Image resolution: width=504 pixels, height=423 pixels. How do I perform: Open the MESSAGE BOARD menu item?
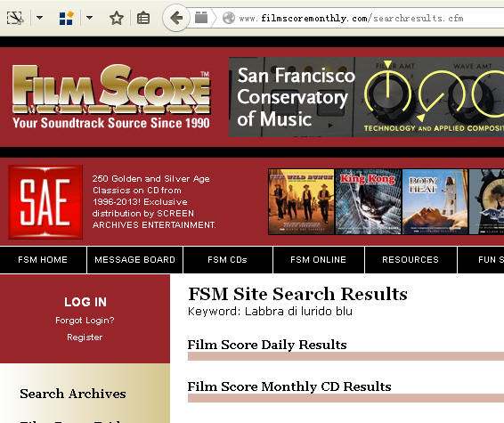pyautogui.click(x=134, y=260)
